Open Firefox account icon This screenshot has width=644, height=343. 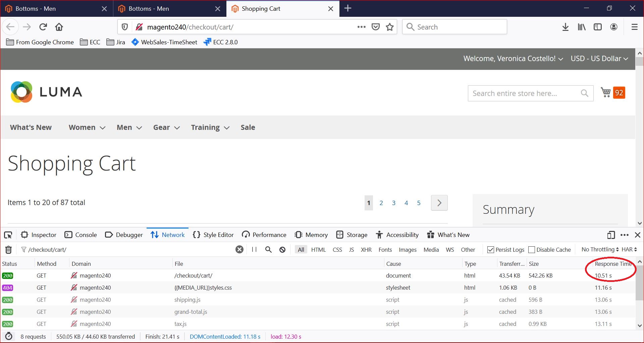point(614,27)
